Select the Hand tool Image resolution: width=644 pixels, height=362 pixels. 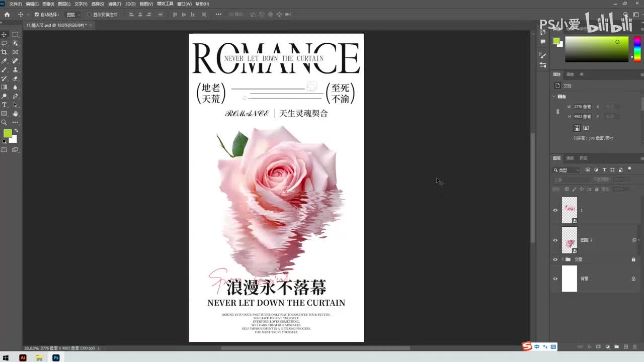(x=15, y=114)
